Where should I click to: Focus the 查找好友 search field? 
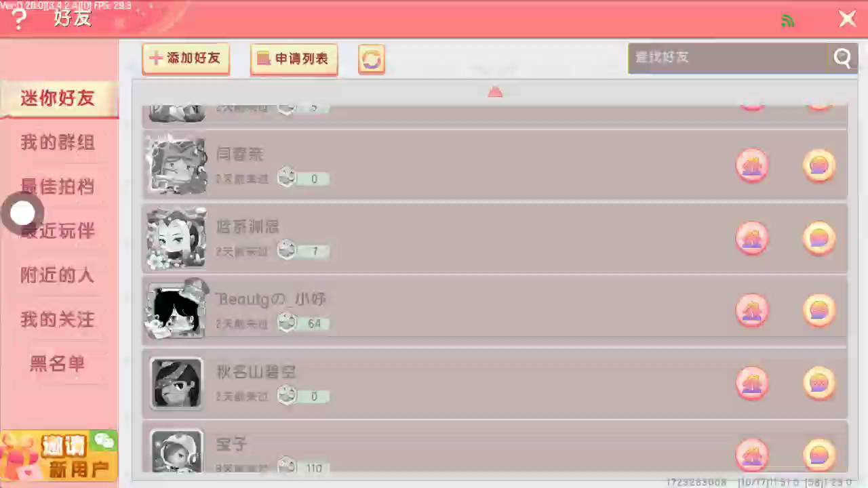tap(730, 58)
